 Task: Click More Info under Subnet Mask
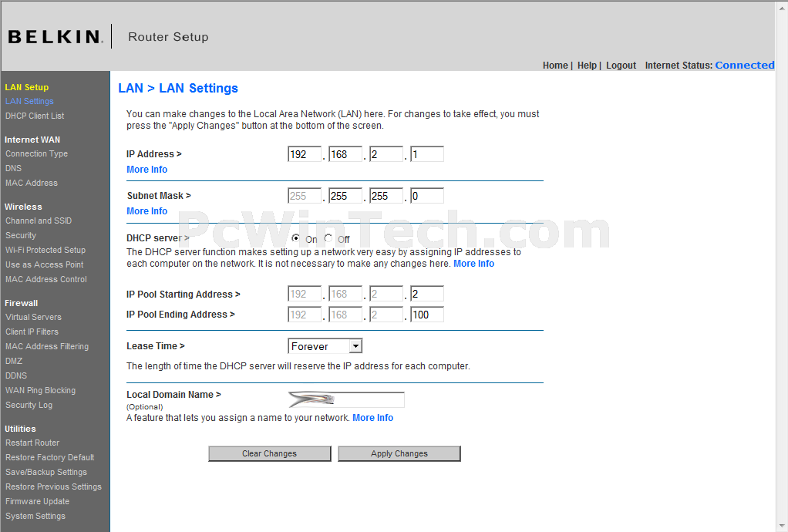pos(146,211)
